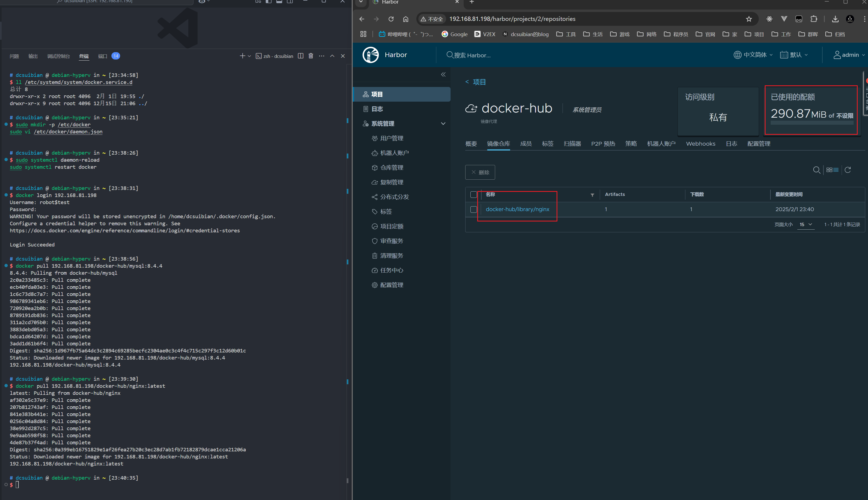Viewport: 868px width, 500px height.
Task: Open the 配置管理 project tab
Action: [x=759, y=144]
